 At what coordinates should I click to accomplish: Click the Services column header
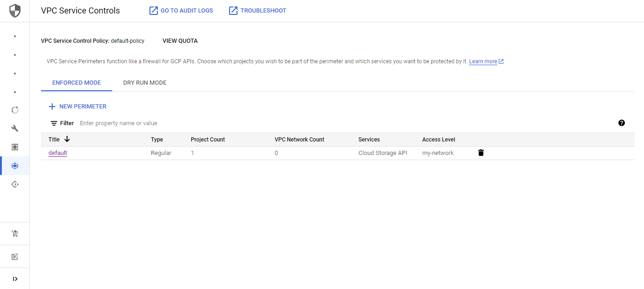369,140
